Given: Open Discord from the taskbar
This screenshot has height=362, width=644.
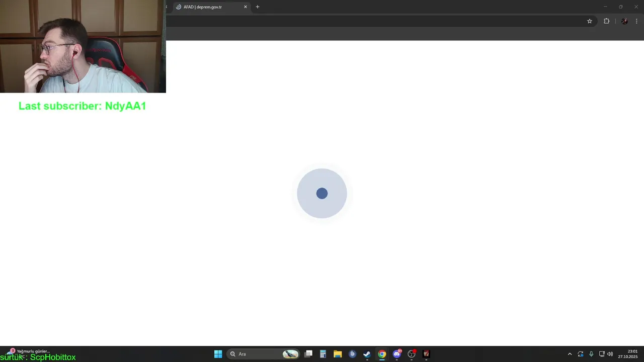Looking at the screenshot, I should click(397, 354).
